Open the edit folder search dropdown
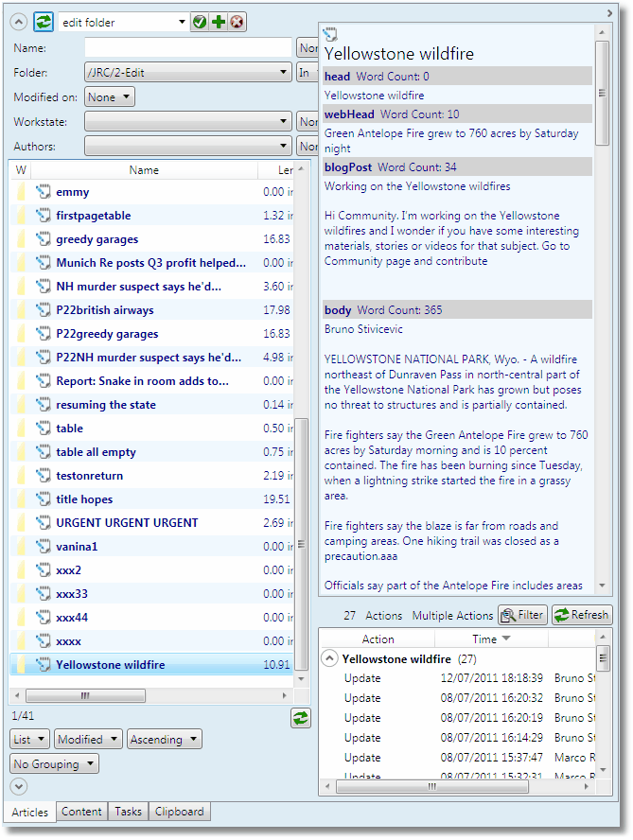Viewport: 633px width, 840px height. [182, 22]
